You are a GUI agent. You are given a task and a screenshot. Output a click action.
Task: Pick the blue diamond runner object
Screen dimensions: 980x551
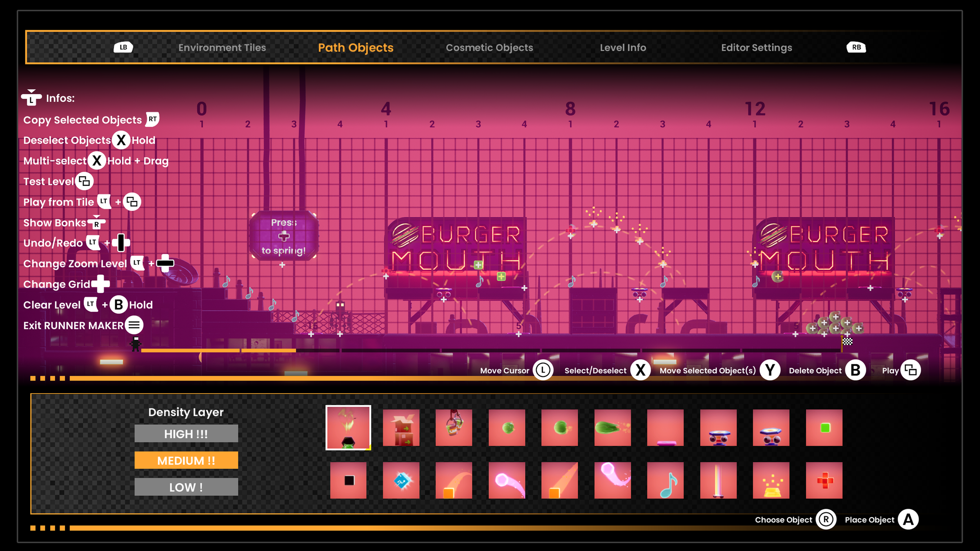(x=401, y=480)
